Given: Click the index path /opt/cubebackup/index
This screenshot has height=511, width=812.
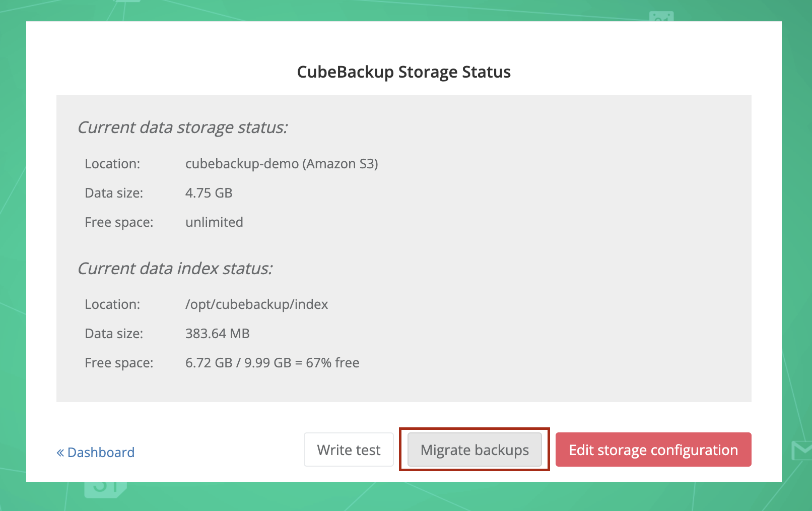Looking at the screenshot, I should (256, 304).
